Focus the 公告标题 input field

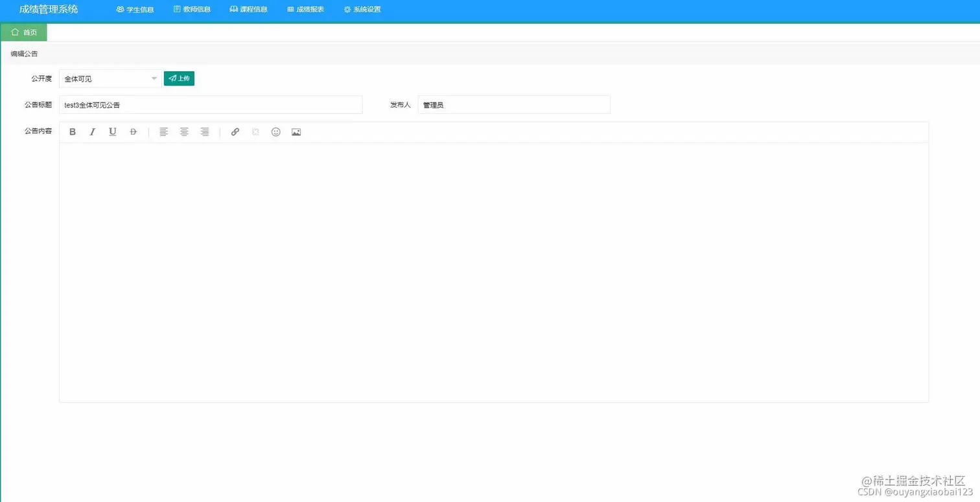point(211,105)
